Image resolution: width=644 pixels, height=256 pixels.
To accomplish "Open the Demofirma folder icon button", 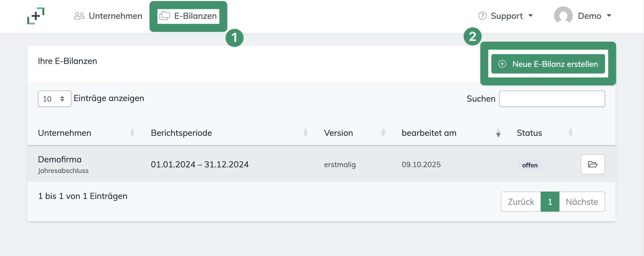I will [x=593, y=164].
